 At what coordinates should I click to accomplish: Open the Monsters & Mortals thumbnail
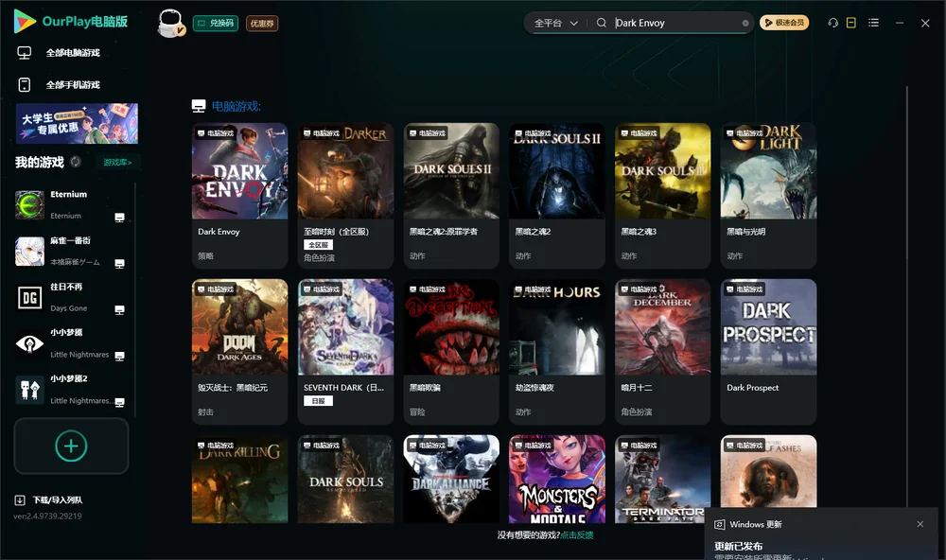tap(557, 480)
